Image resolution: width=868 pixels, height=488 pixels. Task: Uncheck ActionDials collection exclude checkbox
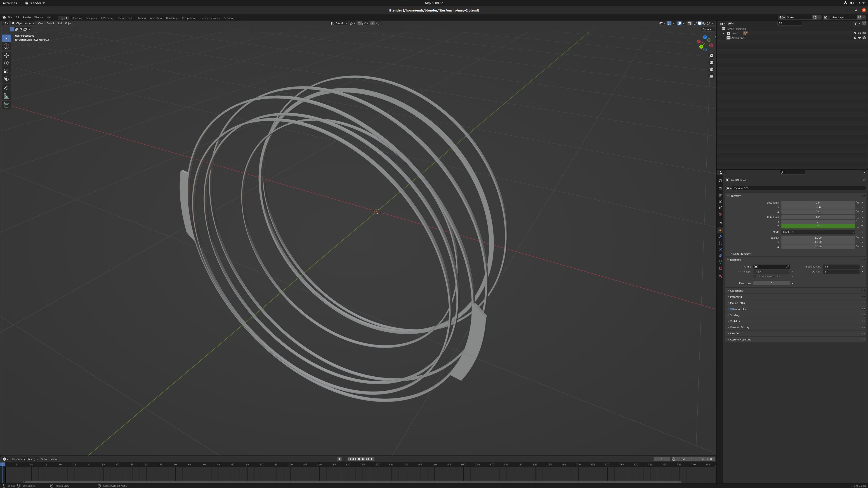pyautogui.click(x=855, y=38)
